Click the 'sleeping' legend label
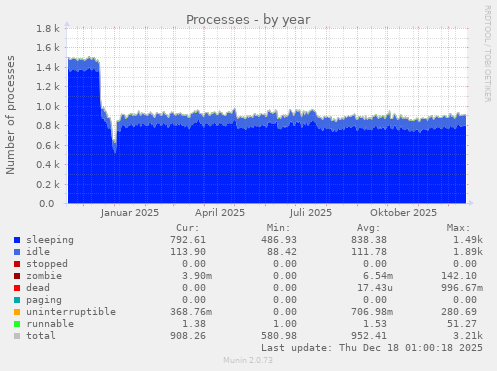 click(50, 240)
